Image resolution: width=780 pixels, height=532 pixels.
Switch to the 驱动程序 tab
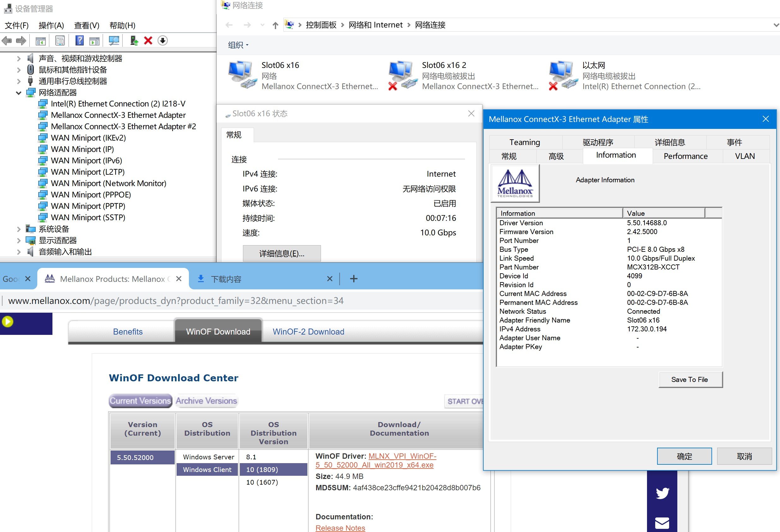click(x=598, y=142)
